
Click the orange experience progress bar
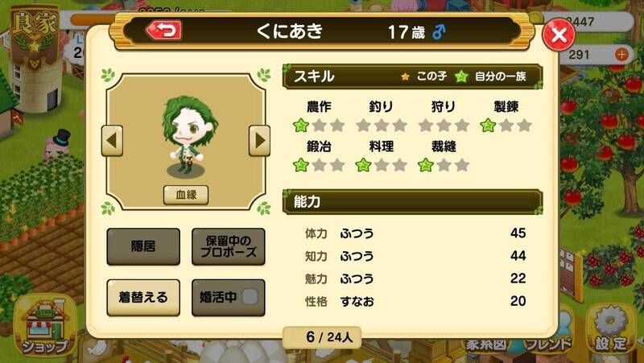tap(93, 19)
